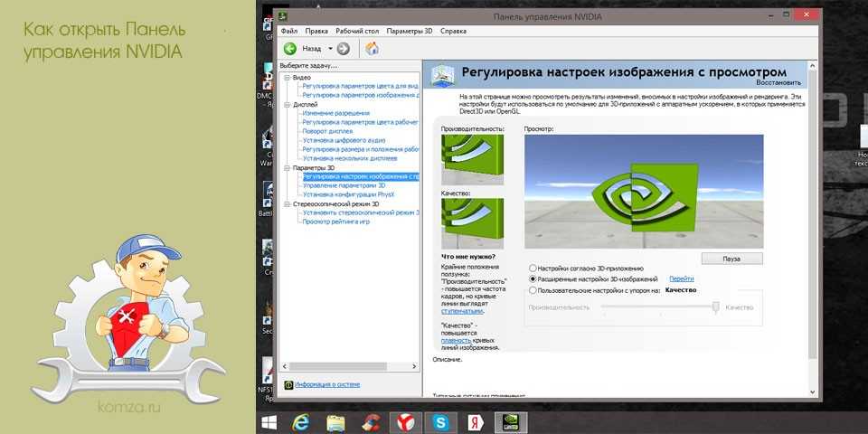Open File Explorer folder icon on taskbar
Viewport: 868px width, 434px height.
point(335,422)
